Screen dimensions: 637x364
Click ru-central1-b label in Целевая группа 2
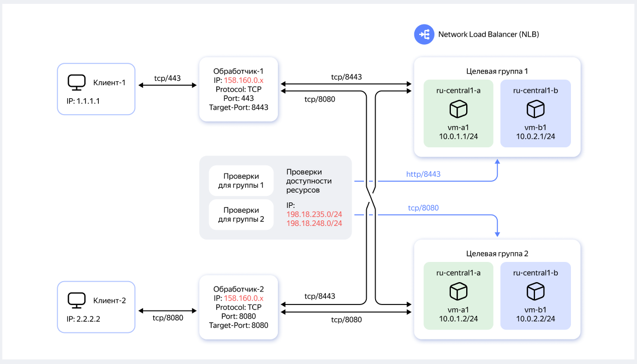pyautogui.click(x=535, y=273)
